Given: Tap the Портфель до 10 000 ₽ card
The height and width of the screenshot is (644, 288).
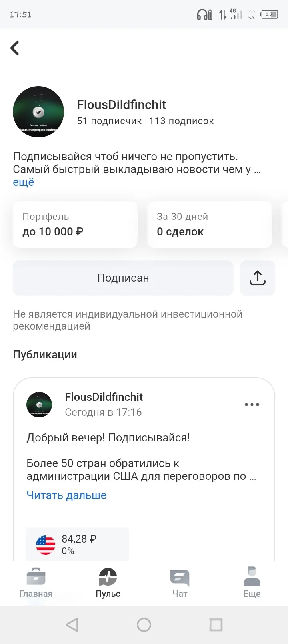Looking at the screenshot, I should 75,225.
